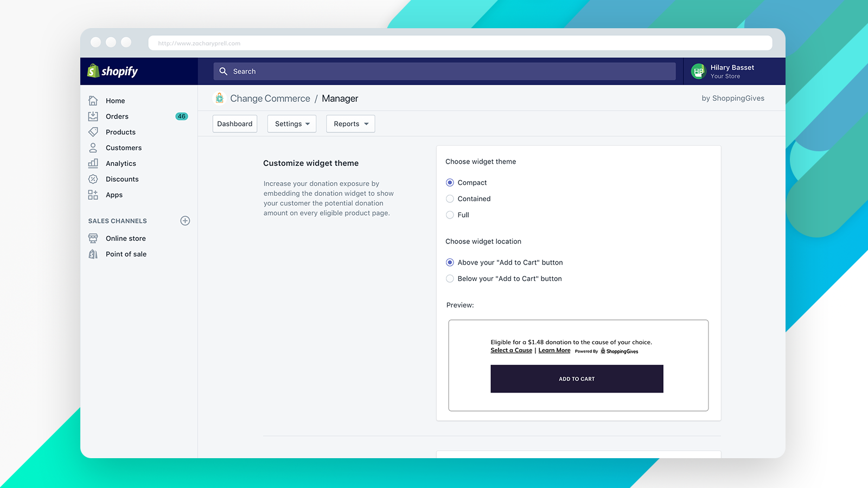
Task: Open Customers menu item
Action: point(124,148)
